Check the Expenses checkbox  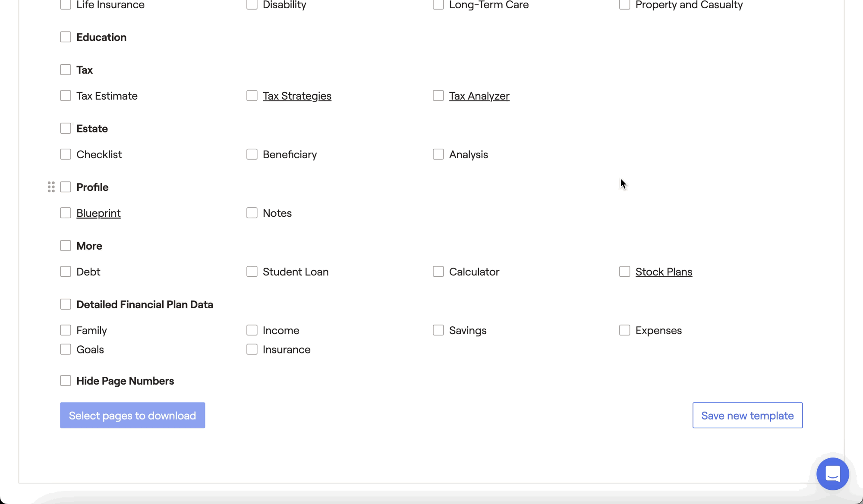(625, 330)
